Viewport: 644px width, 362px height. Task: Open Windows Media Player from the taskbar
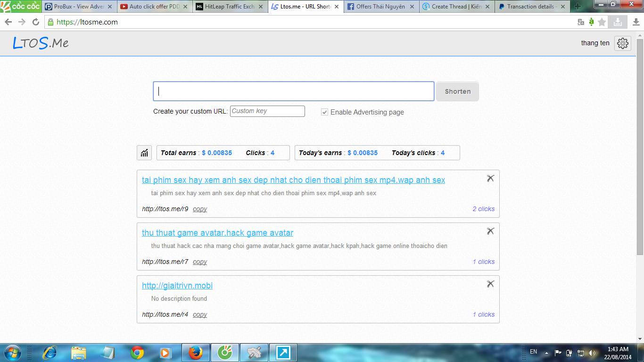pos(165,353)
